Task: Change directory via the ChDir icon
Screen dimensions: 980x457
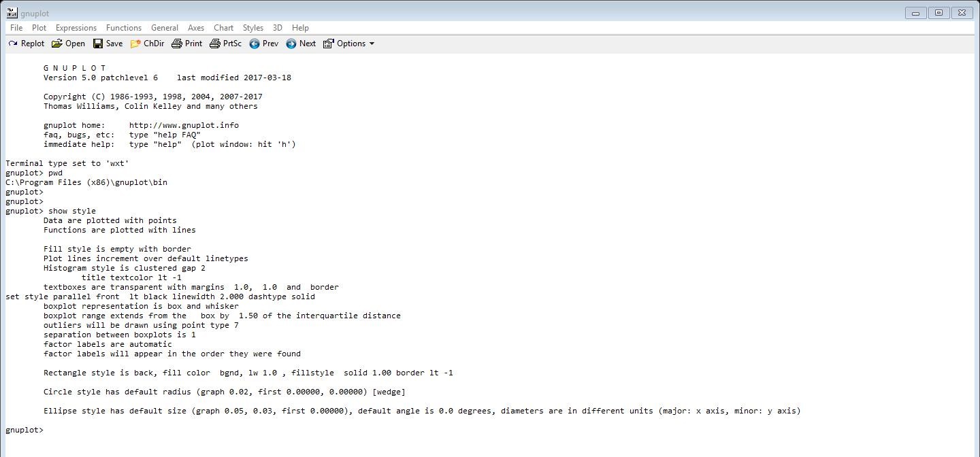Action: pyautogui.click(x=147, y=43)
